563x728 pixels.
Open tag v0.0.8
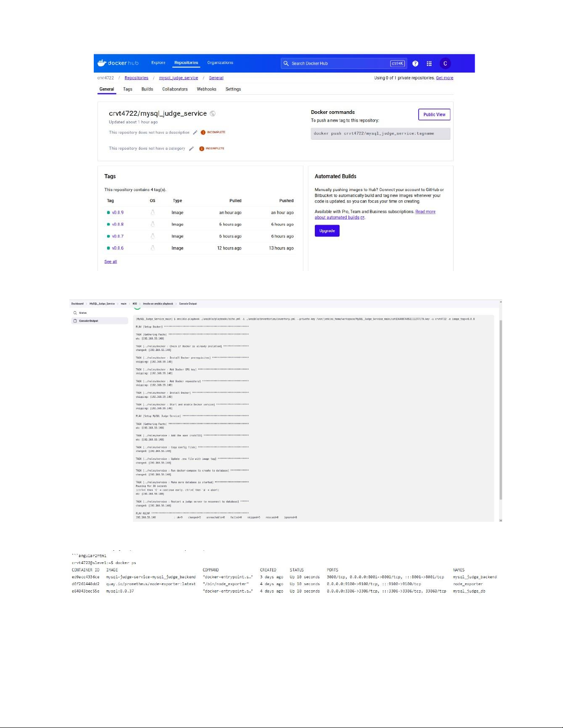point(118,224)
